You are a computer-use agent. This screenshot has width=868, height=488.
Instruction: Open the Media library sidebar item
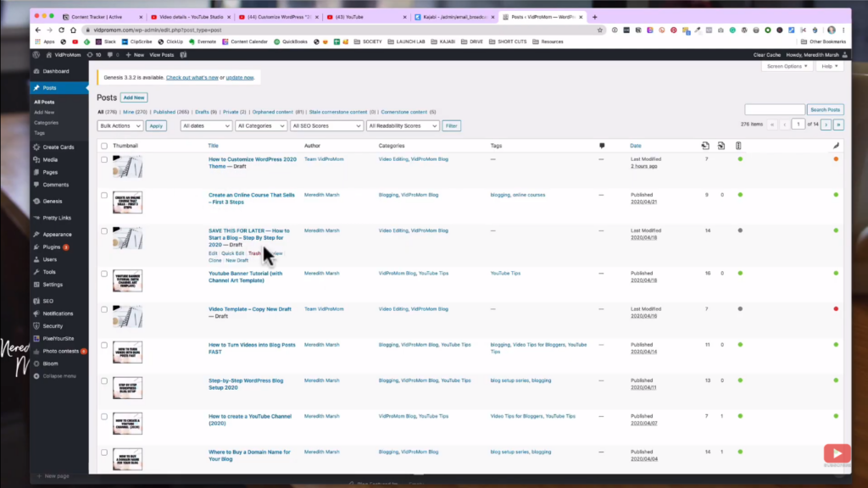tap(50, 159)
